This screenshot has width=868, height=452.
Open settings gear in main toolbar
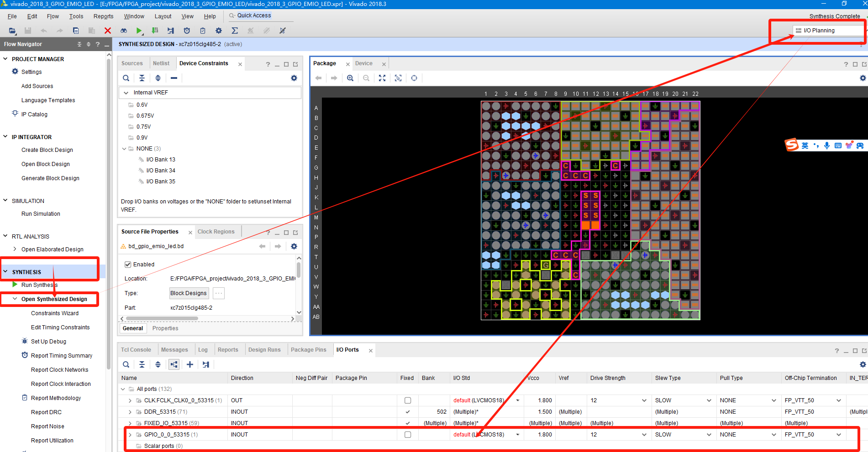[219, 31]
